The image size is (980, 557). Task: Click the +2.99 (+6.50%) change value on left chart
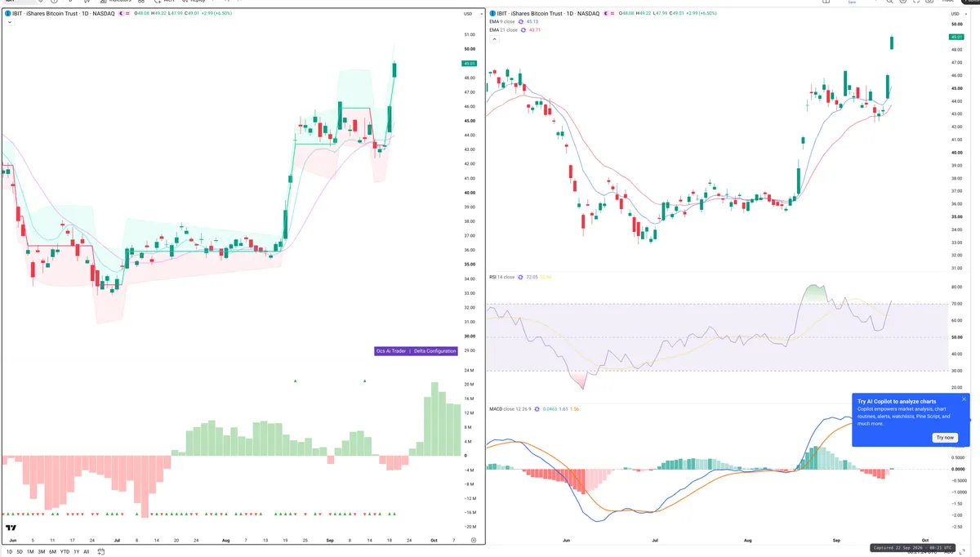pos(216,13)
